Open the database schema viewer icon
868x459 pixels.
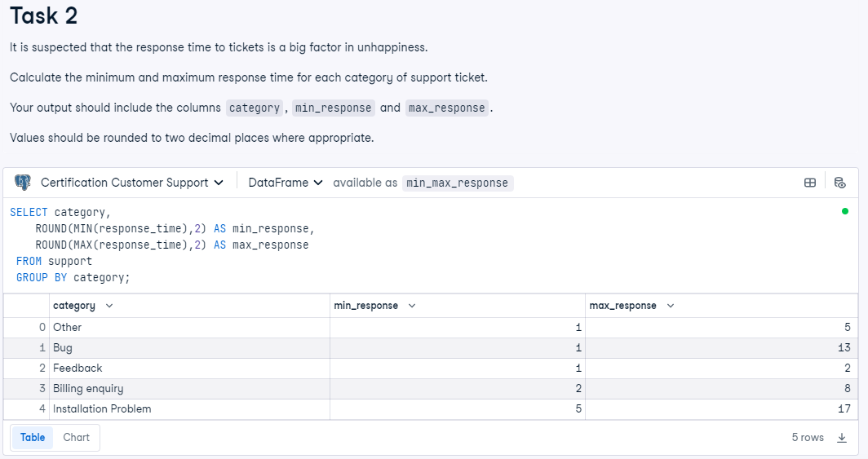point(840,183)
